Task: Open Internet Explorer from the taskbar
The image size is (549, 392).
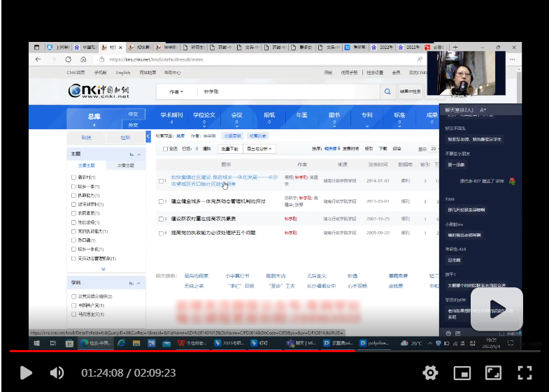Action: tap(121, 343)
